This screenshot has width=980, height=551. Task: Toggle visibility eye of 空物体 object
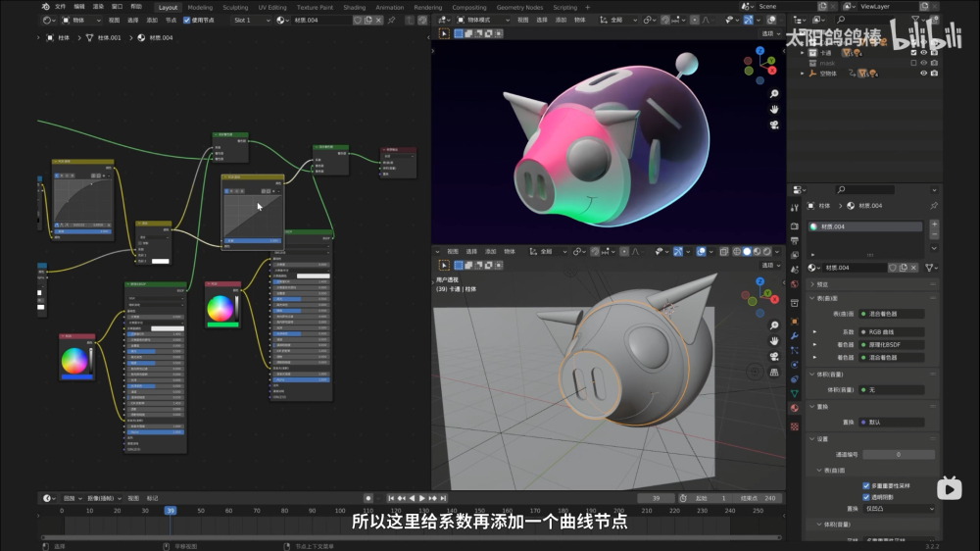coord(924,74)
